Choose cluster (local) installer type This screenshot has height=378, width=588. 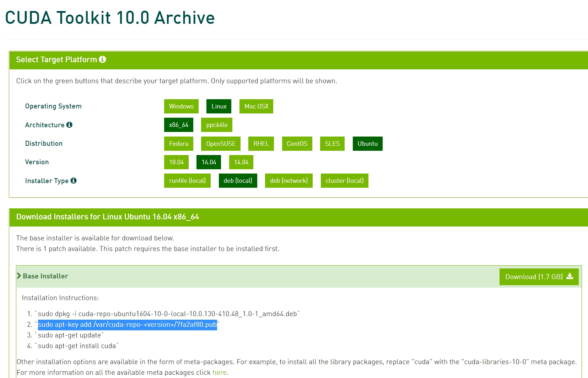tap(345, 181)
